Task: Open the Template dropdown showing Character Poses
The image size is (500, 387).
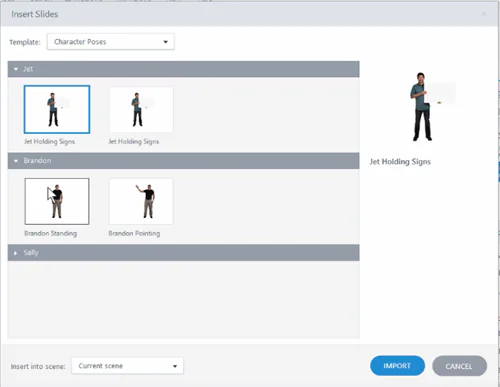Action: (111, 42)
